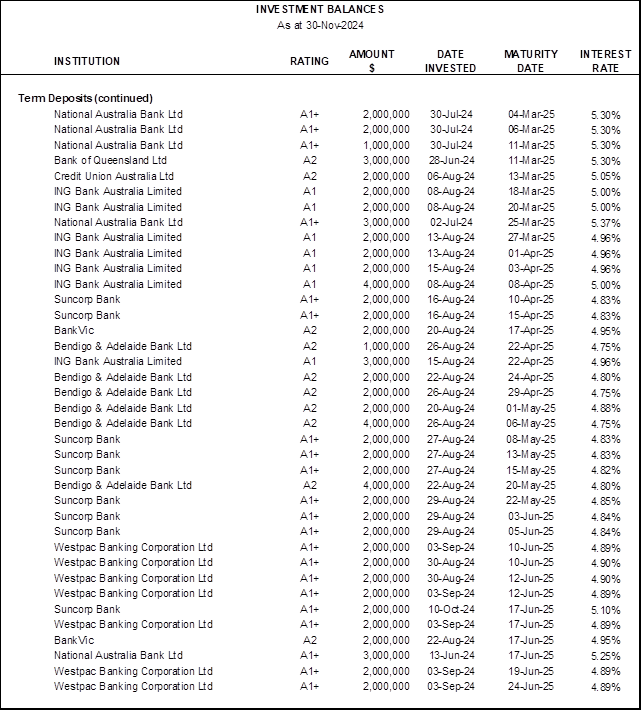Click Suncorp Bank row maturing 10-Apr-25

tap(87, 300)
